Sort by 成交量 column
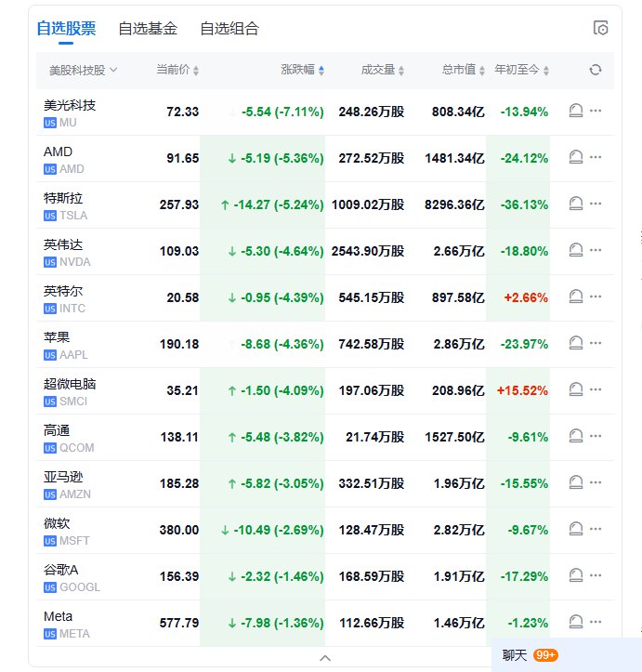642x672 pixels. point(383,70)
